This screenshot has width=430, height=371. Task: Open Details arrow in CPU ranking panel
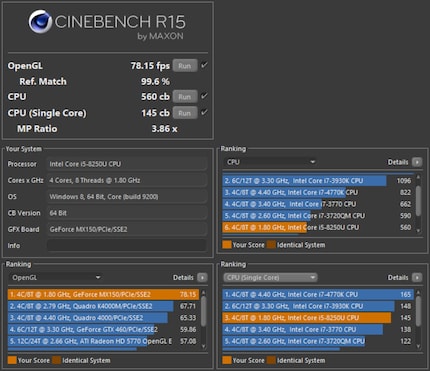click(417, 162)
